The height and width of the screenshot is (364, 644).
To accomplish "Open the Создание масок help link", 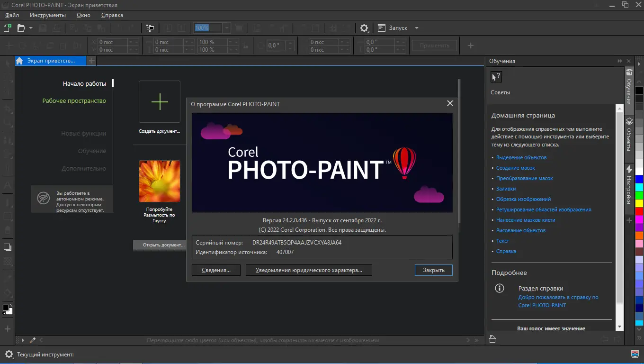I will 515,168.
